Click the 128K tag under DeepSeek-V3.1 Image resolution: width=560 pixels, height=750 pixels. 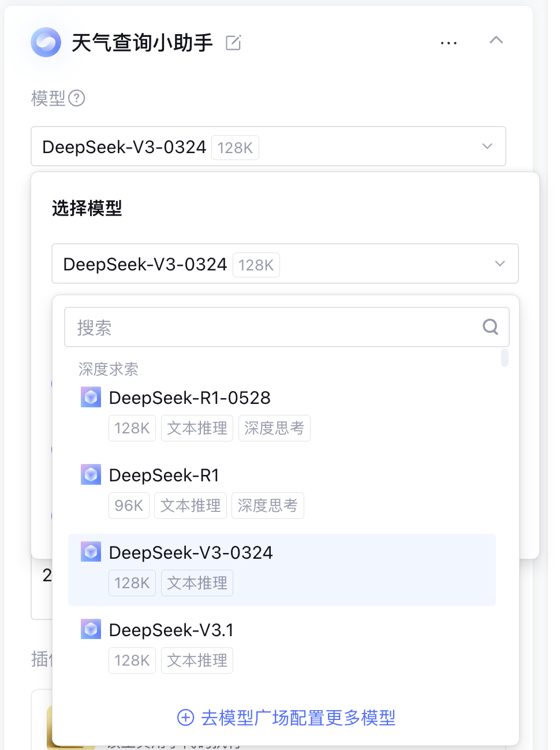click(132, 660)
